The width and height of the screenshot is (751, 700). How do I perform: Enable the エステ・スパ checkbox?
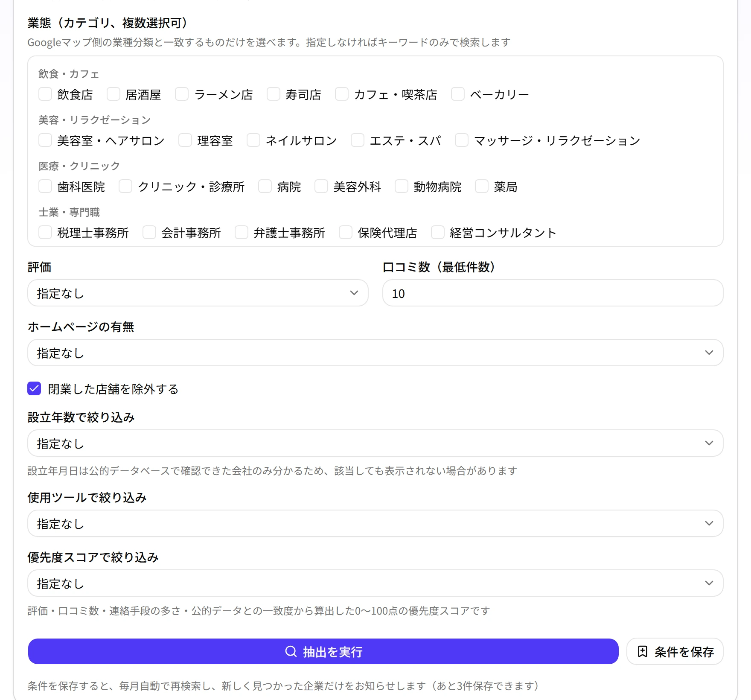pos(358,140)
